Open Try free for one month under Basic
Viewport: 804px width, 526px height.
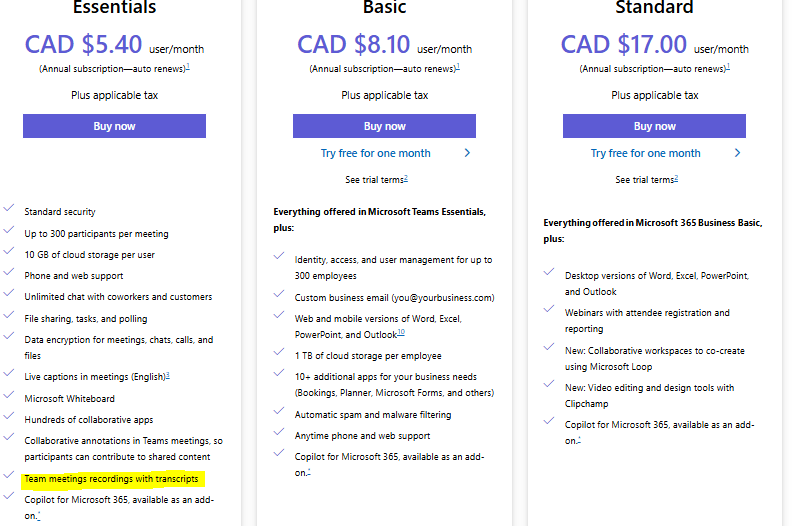[376, 153]
